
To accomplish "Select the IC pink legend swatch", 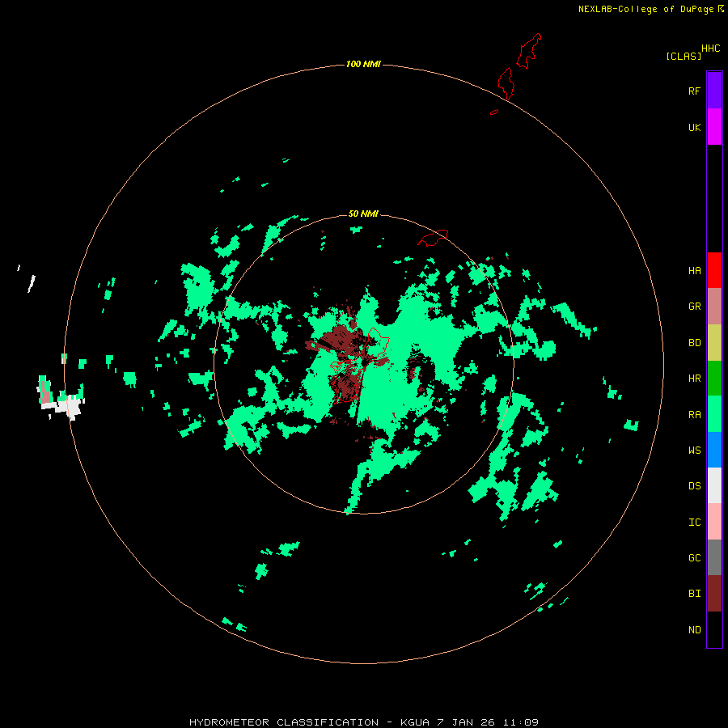I will point(714,522).
